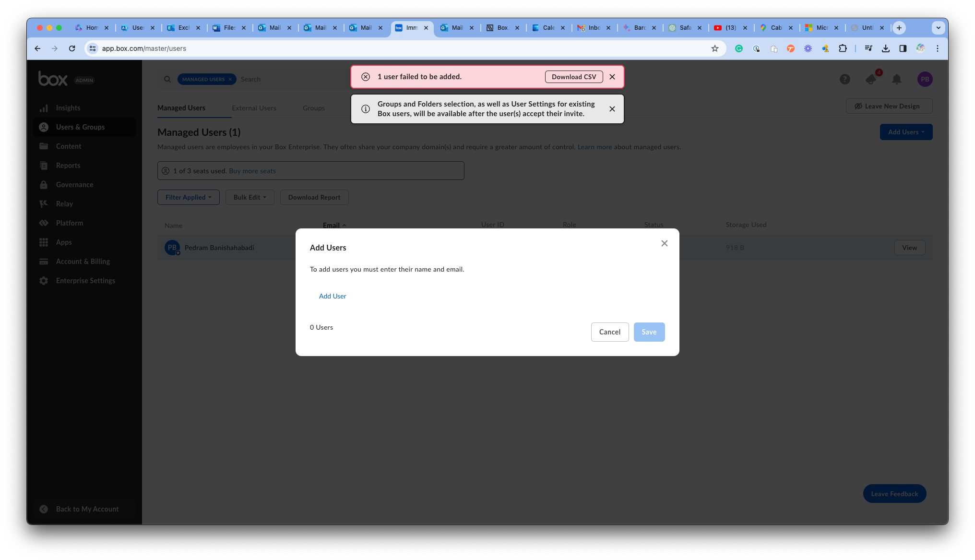Open Account & Billing settings

[x=83, y=261]
